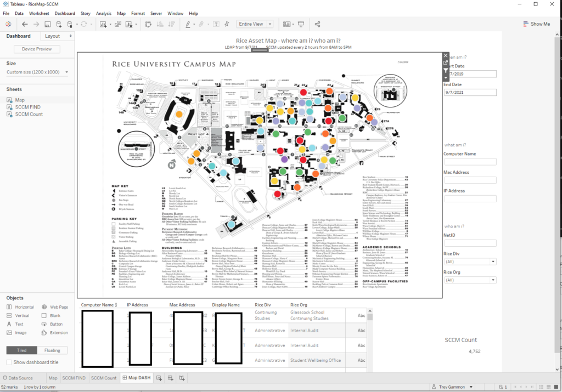562x392 pixels.
Task: Switch to the Layout pane tab
Action: (52, 36)
